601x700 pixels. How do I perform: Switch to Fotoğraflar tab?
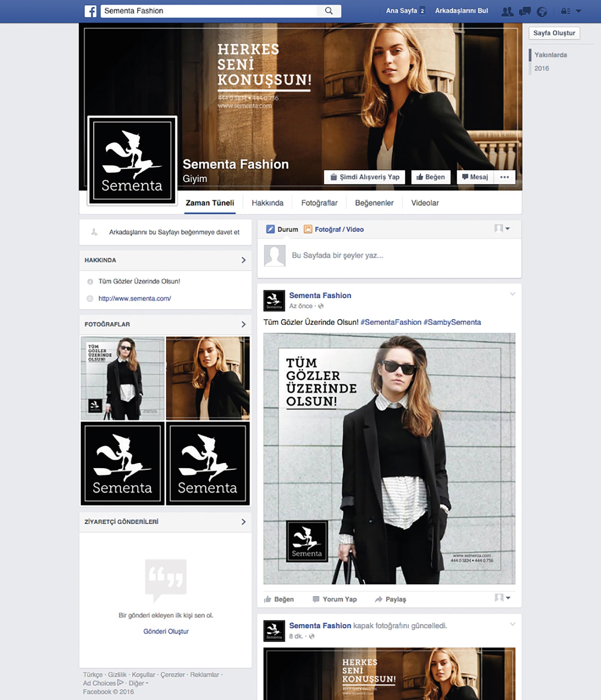(x=319, y=203)
